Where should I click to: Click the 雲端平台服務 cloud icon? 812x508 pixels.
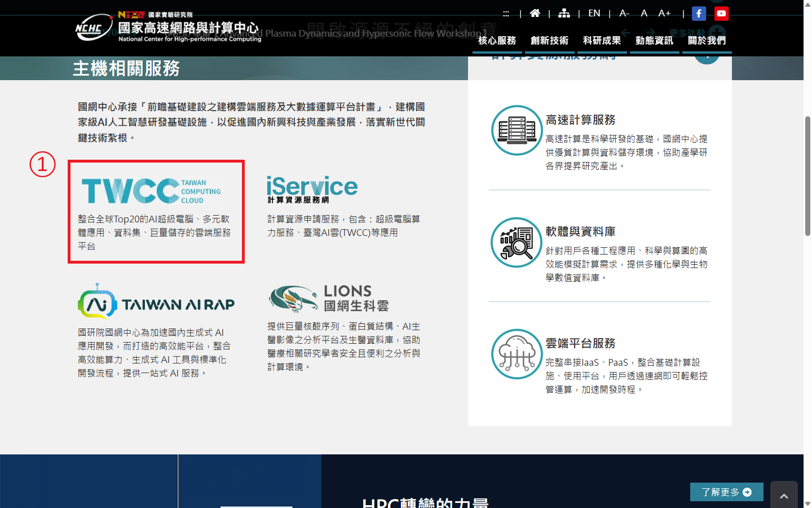(x=517, y=354)
